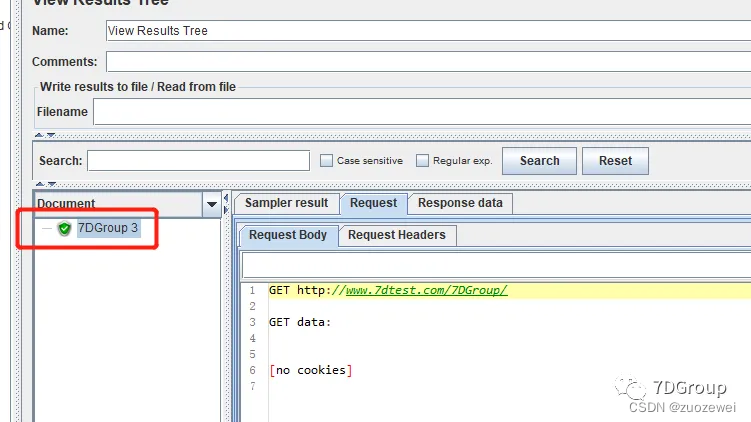Screen dimensions: 751x422
Task: Click the Reset button
Action: pyautogui.click(x=615, y=161)
